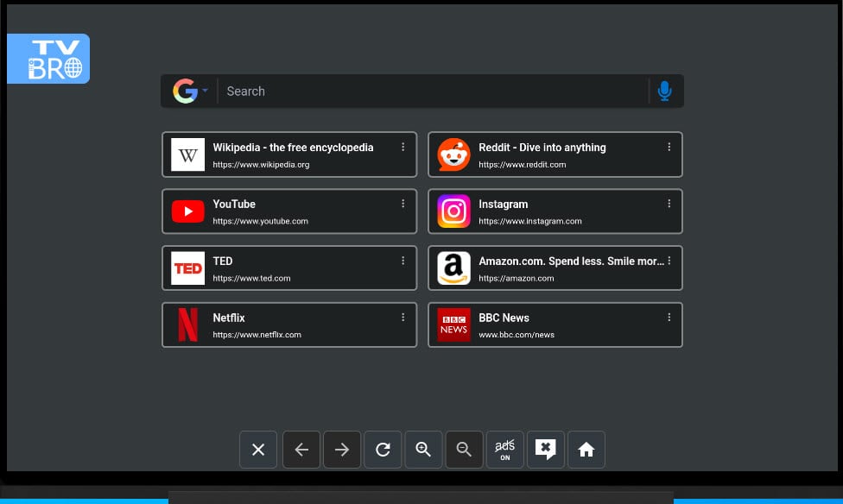The image size is (843, 504).
Task: Click the Instagram bookmark title
Action: tap(504, 205)
